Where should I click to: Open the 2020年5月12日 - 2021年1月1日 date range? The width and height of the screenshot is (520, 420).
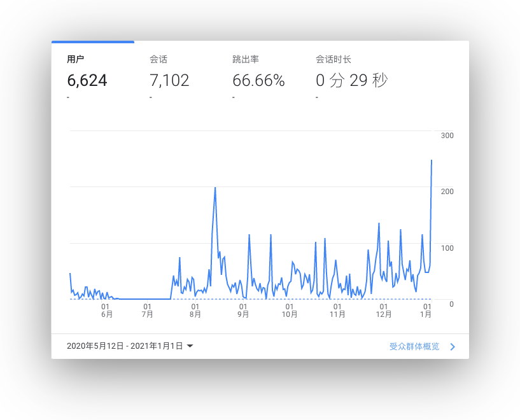click(125, 346)
